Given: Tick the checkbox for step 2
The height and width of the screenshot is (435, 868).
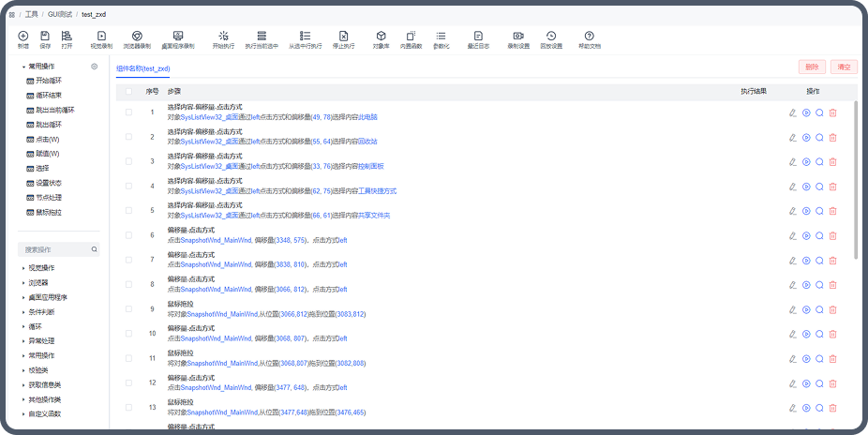Looking at the screenshot, I should coord(128,137).
